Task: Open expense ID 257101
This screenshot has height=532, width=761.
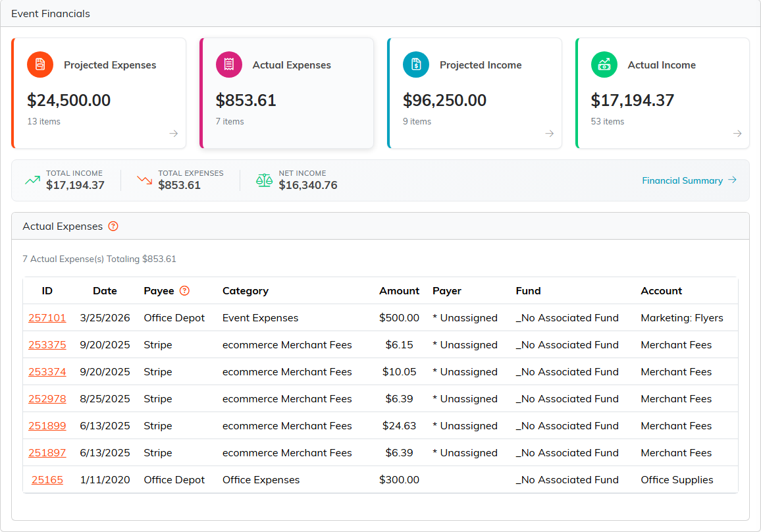Action: 47,318
